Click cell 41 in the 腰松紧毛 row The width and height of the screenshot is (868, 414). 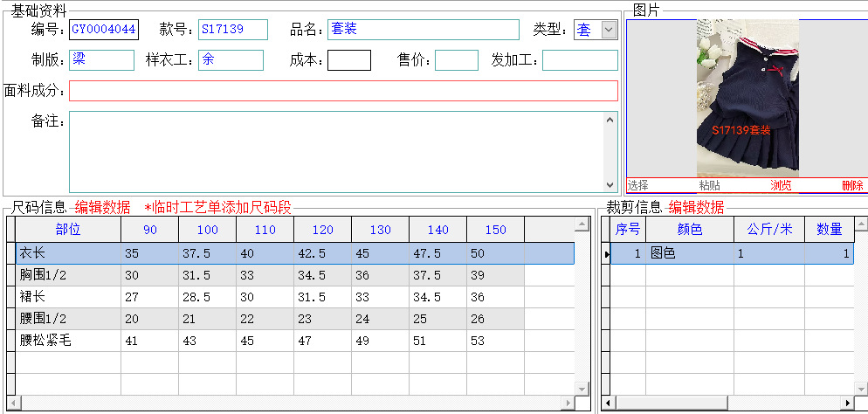pyautogui.click(x=150, y=341)
